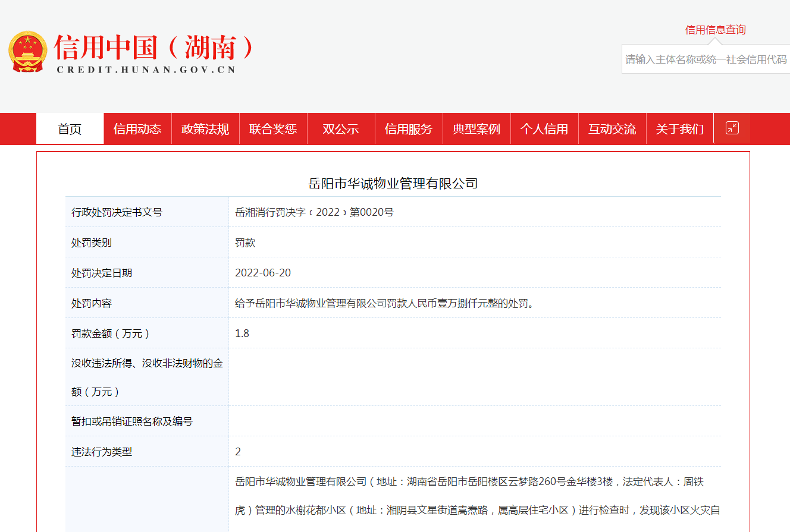This screenshot has width=790, height=532.
Task: Go to 信用动态 menu item
Action: click(137, 128)
